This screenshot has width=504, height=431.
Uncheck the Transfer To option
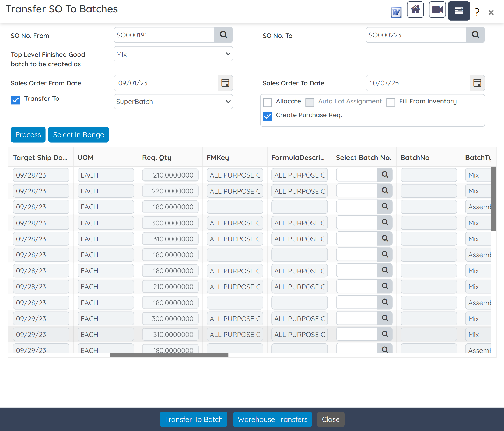pyautogui.click(x=15, y=100)
